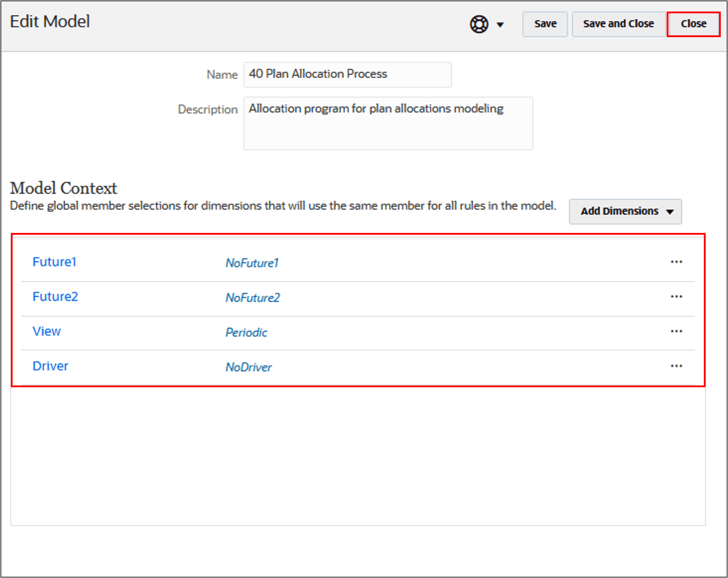728x578 pixels.
Task: Click into the Name input field
Action: [x=347, y=74]
